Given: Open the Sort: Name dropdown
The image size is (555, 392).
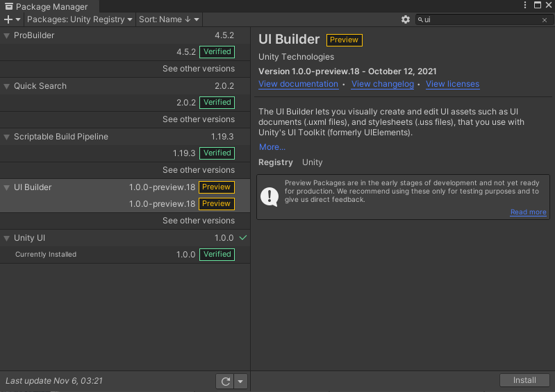Looking at the screenshot, I should click(169, 19).
